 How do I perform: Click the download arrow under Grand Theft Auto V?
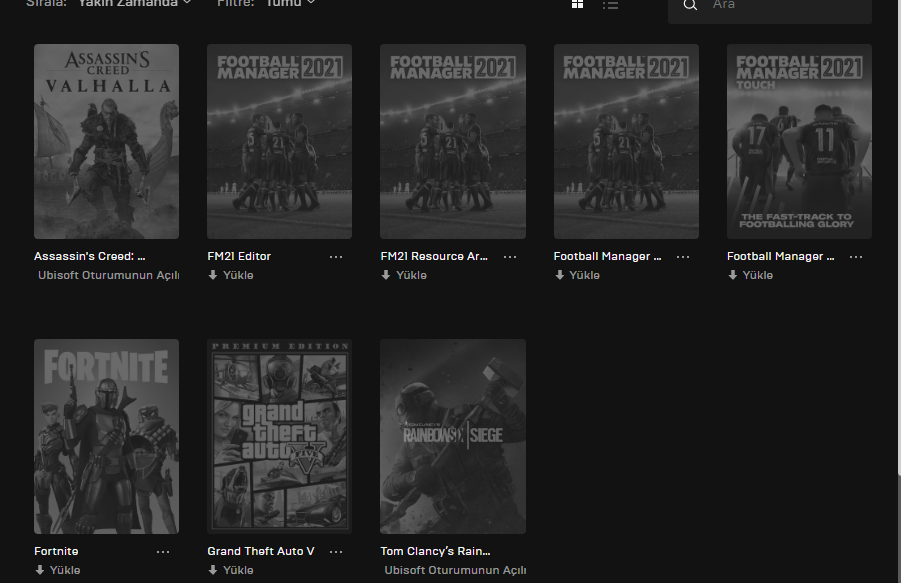tap(213, 570)
